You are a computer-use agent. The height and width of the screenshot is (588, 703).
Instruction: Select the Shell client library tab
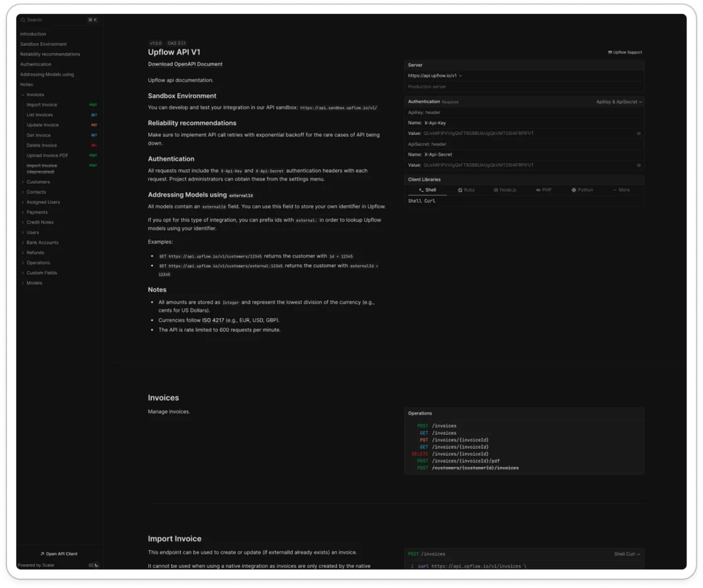427,190
